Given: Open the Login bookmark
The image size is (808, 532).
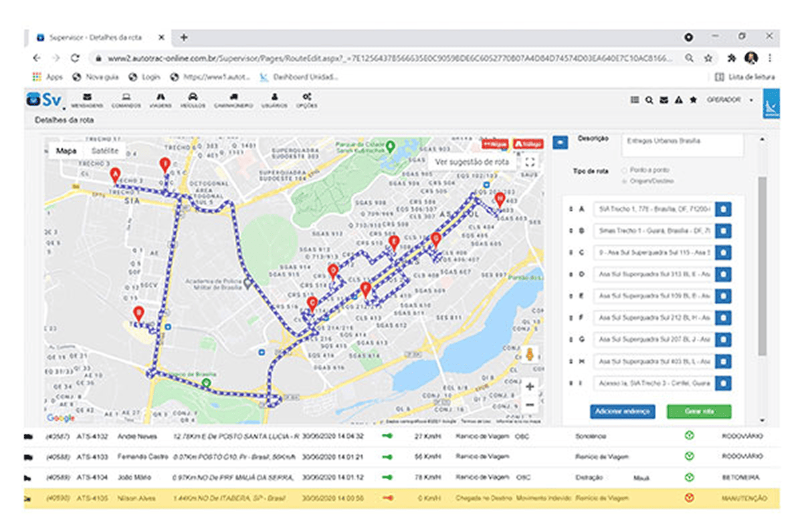Looking at the screenshot, I should 144,77.
